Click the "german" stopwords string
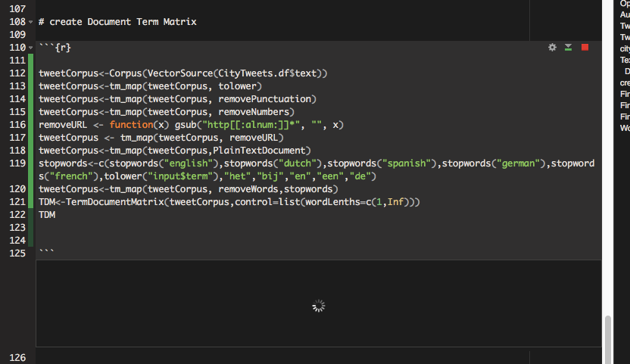This screenshot has height=364, width=630. point(518,163)
